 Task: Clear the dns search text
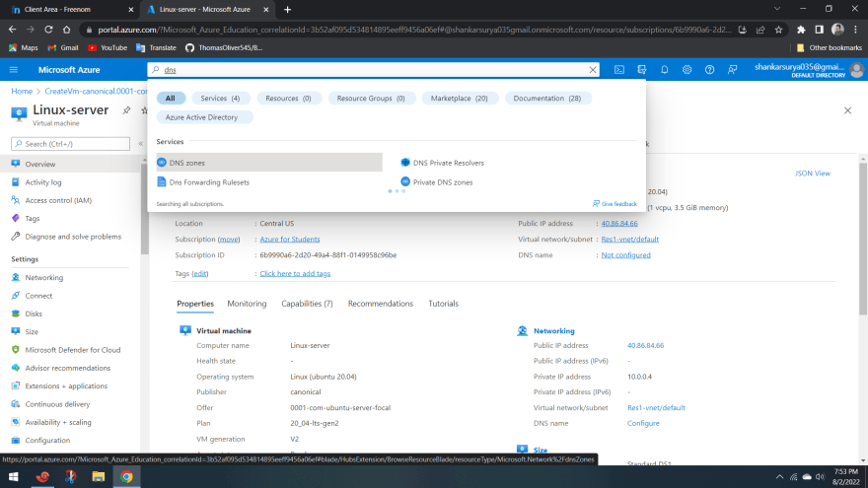(593, 70)
